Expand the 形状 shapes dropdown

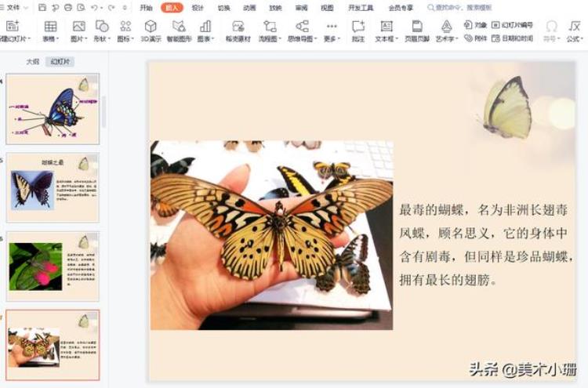click(100, 38)
